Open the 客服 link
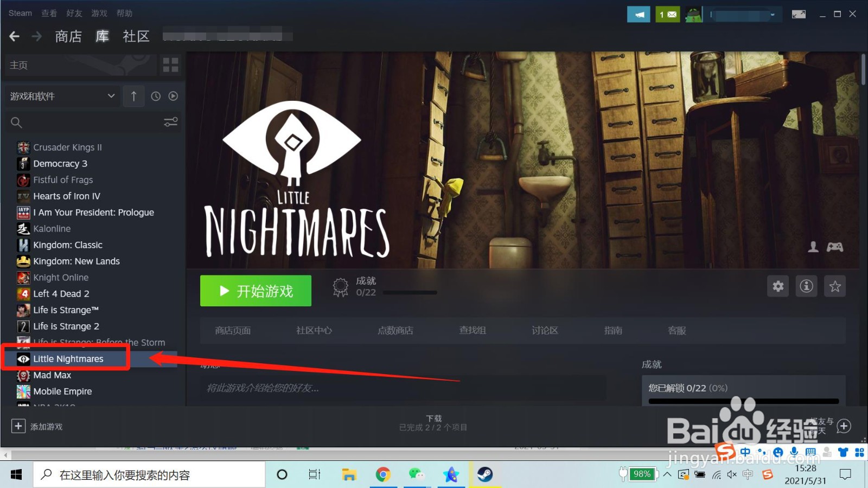The height and width of the screenshot is (488, 868). coord(677,330)
